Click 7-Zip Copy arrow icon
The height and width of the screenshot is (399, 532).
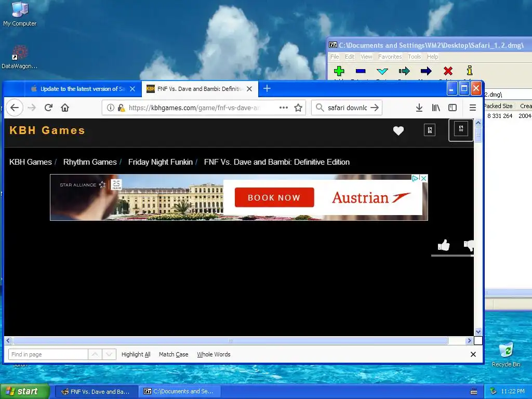click(404, 71)
